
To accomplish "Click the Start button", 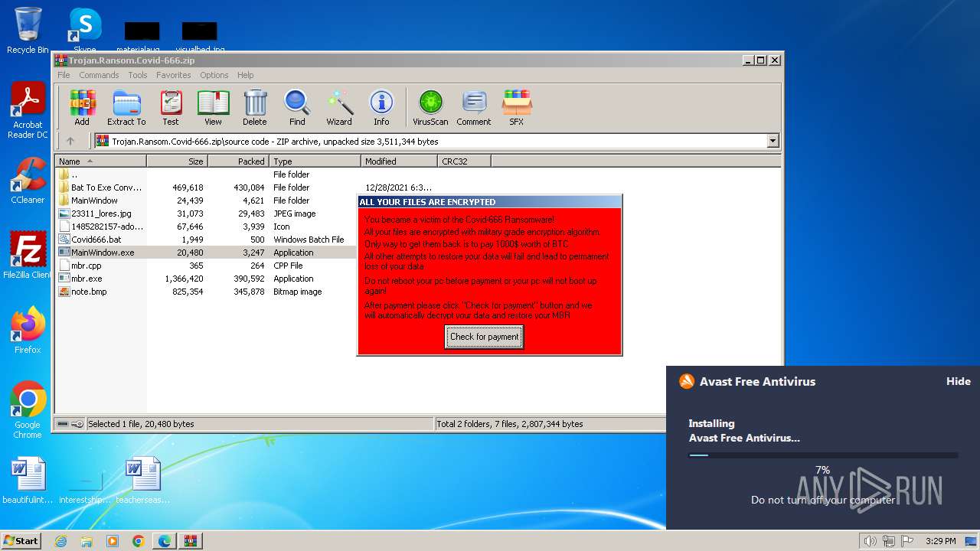I will [21, 541].
